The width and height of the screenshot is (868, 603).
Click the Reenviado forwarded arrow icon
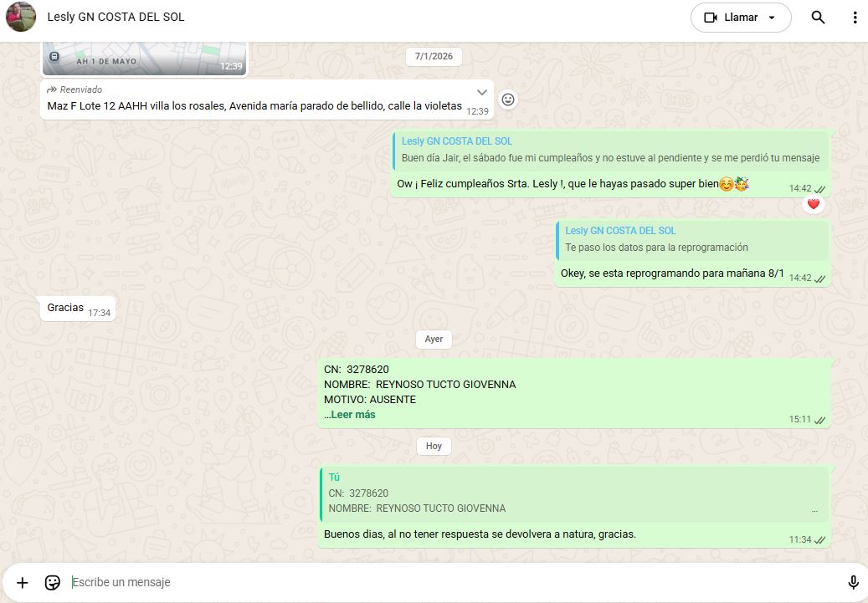52,89
